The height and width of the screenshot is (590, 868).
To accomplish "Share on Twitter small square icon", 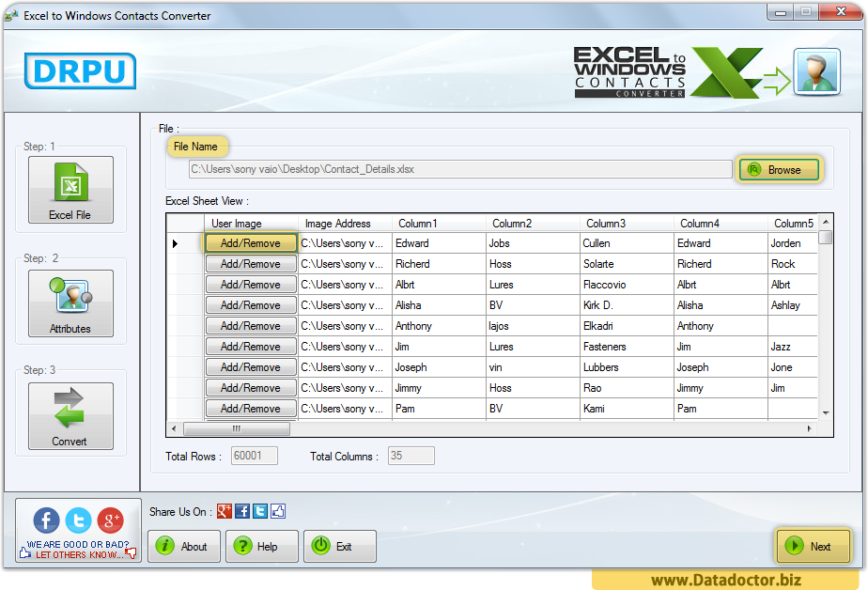I will 260,511.
